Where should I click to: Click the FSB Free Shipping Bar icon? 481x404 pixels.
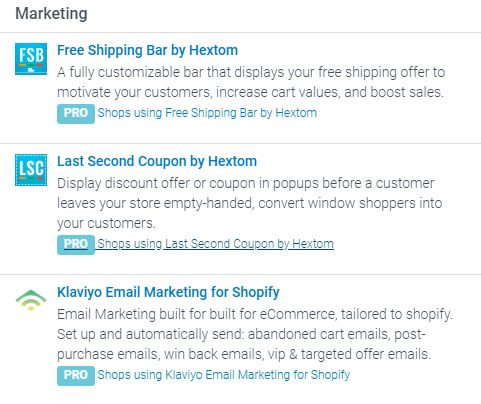click(x=31, y=59)
